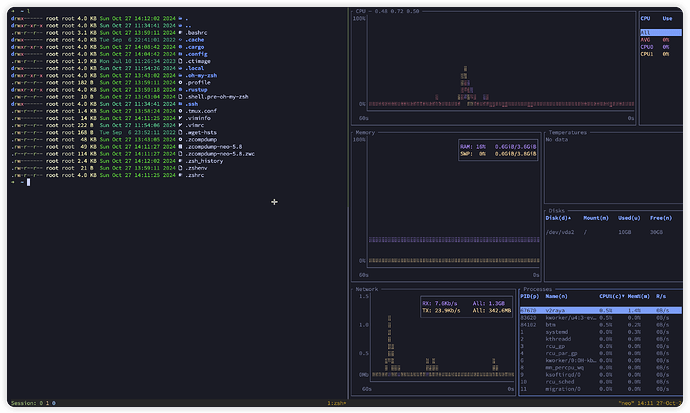
Task: Click the document icon beside .wget-hsts
Action: pos(180,132)
